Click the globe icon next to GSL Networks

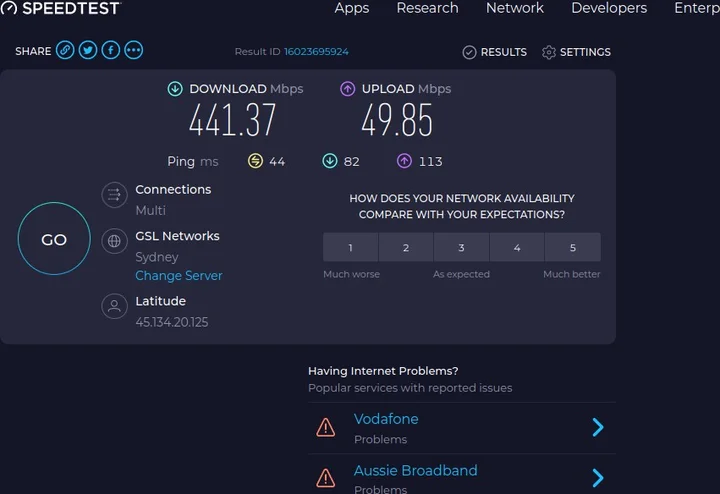click(114, 241)
